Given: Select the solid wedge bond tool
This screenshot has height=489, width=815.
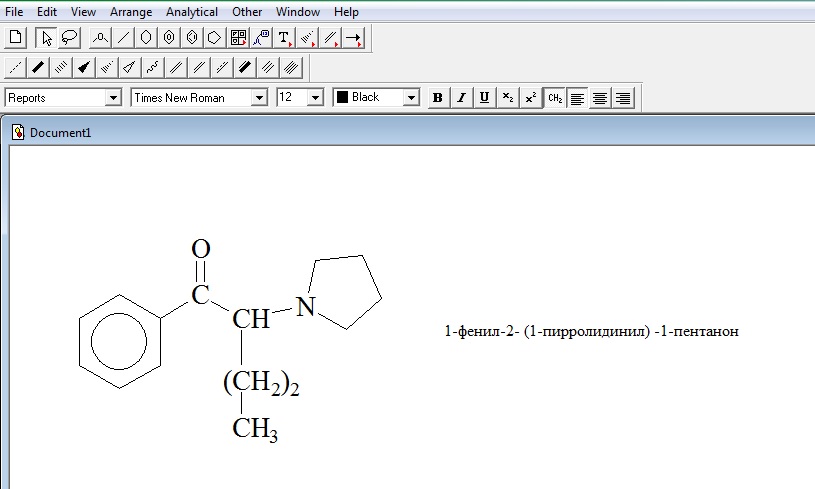Looking at the screenshot, I should tap(84, 68).
